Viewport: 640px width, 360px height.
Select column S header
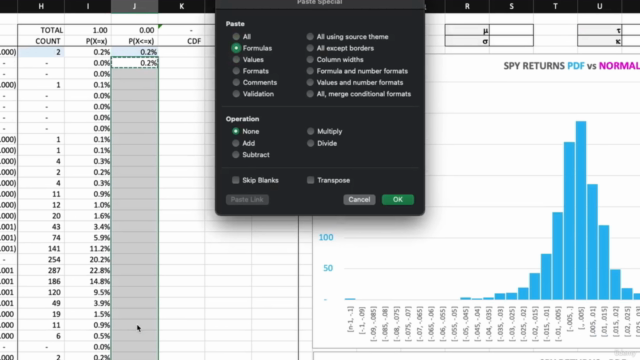[x=511, y=6]
